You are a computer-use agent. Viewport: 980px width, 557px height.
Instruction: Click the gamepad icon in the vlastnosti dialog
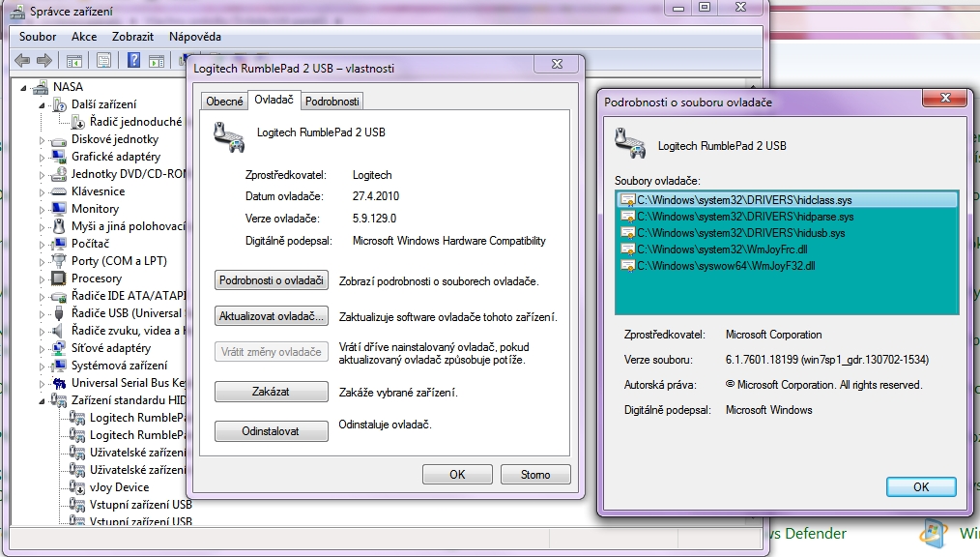(229, 138)
